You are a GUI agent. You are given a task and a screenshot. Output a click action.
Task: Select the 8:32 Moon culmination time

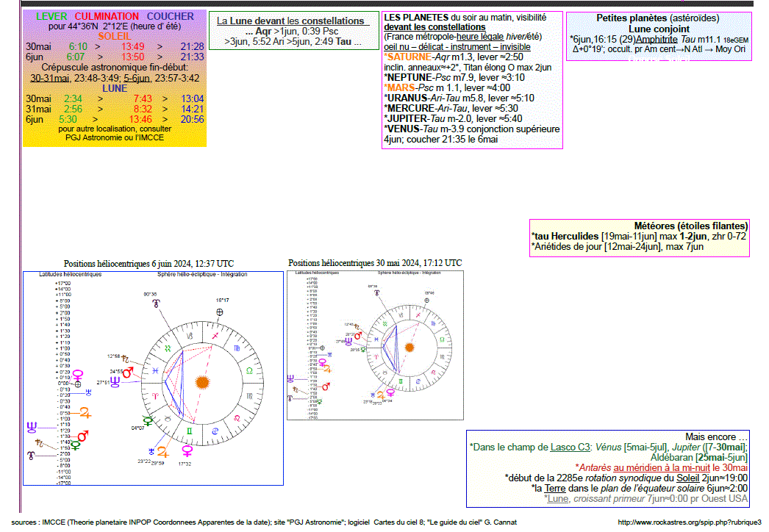point(143,109)
